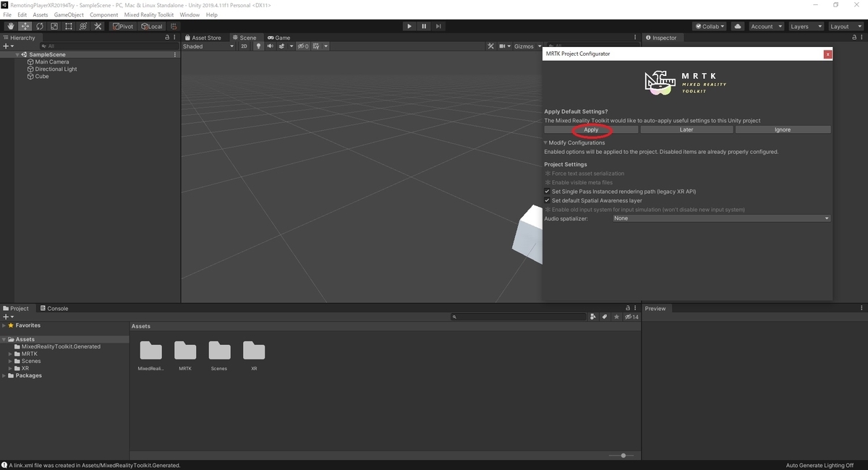Search by label in Project panel

[605, 317]
